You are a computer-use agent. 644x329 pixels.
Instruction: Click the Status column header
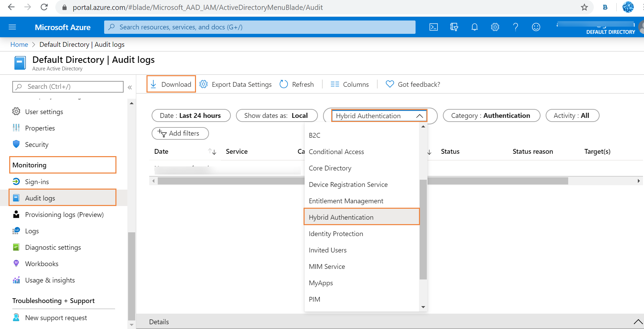[450, 151]
